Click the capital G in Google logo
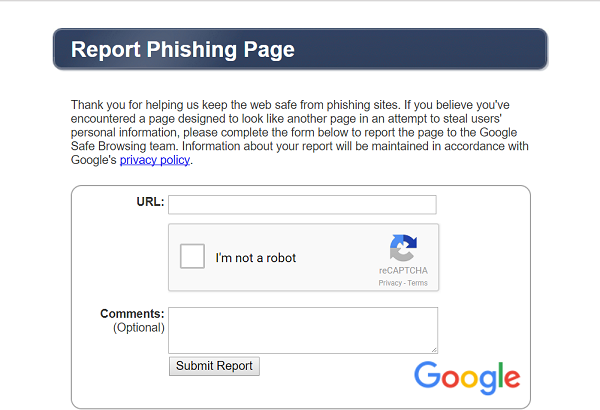The image size is (600, 410). [x=427, y=374]
